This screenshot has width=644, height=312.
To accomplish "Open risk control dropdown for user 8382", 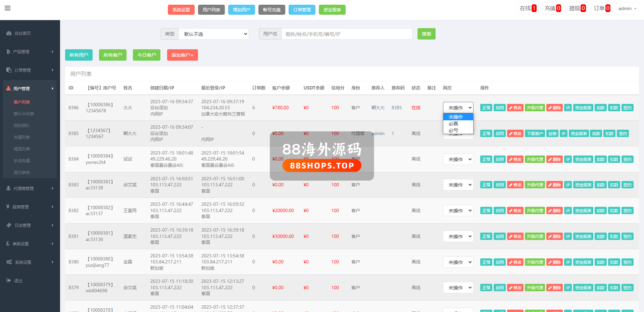I will [x=458, y=210].
